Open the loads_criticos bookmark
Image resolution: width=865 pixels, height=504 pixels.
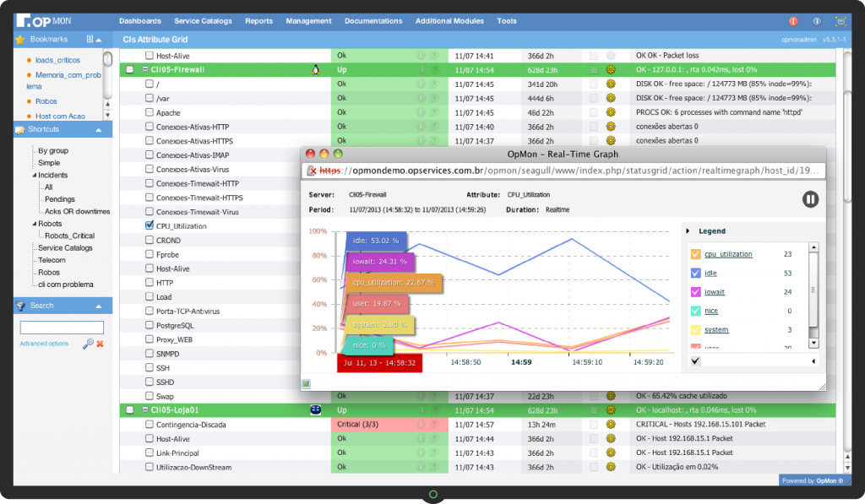pos(57,60)
